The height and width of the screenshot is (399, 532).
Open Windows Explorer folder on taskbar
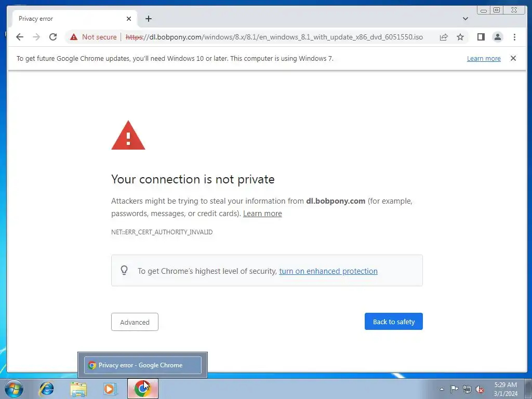coord(78,389)
